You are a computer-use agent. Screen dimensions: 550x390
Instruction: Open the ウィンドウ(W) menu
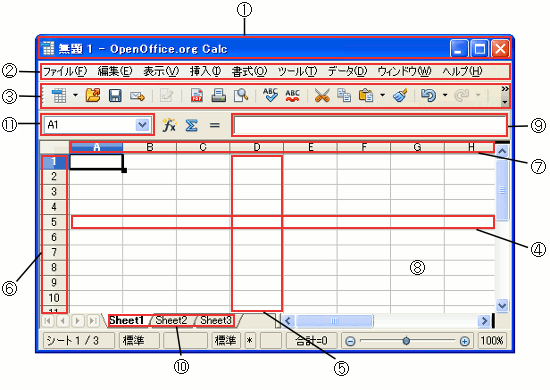click(x=404, y=72)
